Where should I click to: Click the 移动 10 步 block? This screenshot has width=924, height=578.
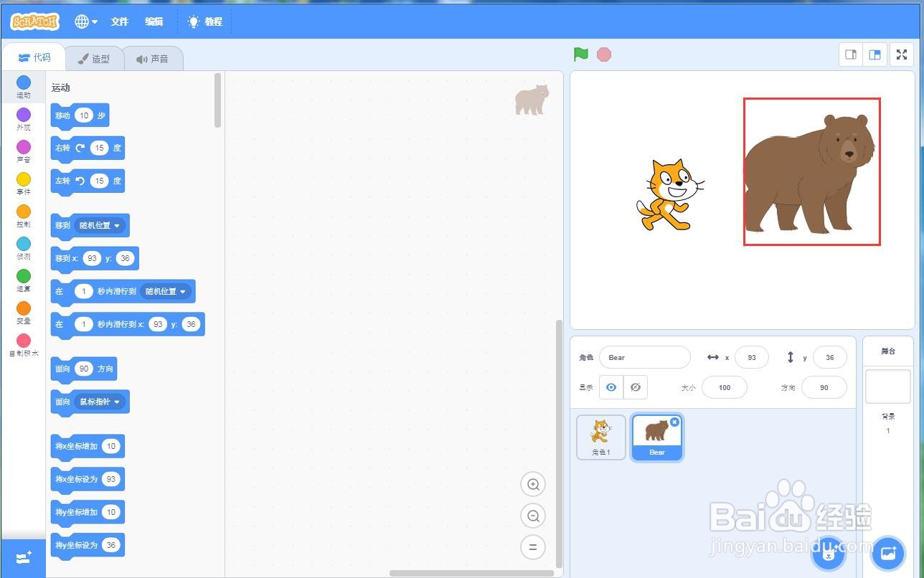pyautogui.click(x=80, y=115)
